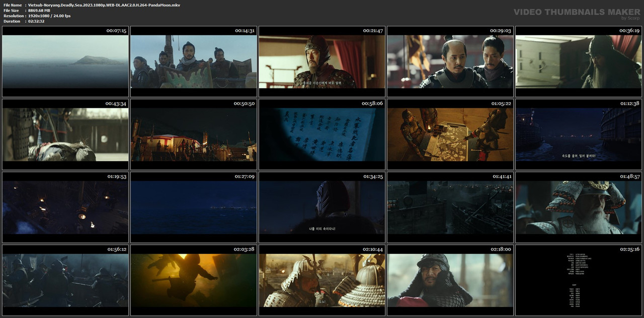Open the credits frame at 02:25:16
644x318 pixels.
click(x=579, y=280)
